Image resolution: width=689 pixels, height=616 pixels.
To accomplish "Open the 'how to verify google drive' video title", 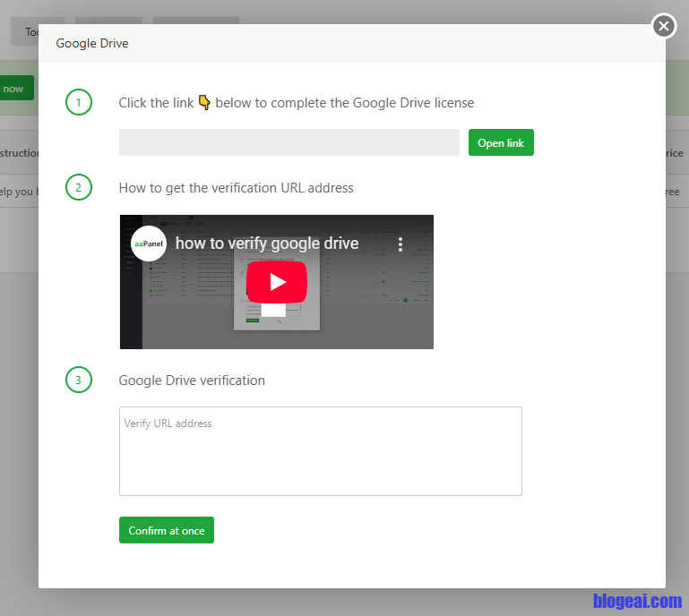I will (x=267, y=244).
